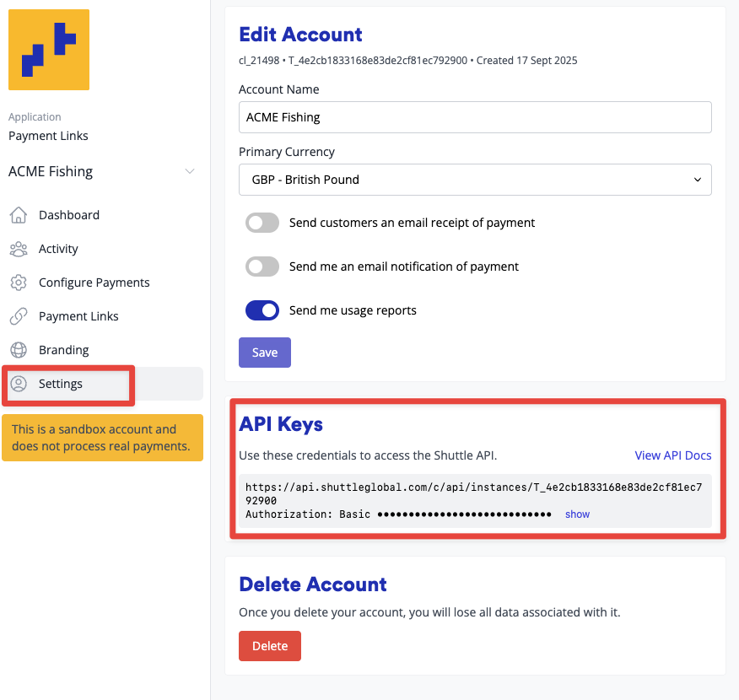Enable email receipt of payment toggle
739x700 pixels.
262,223
